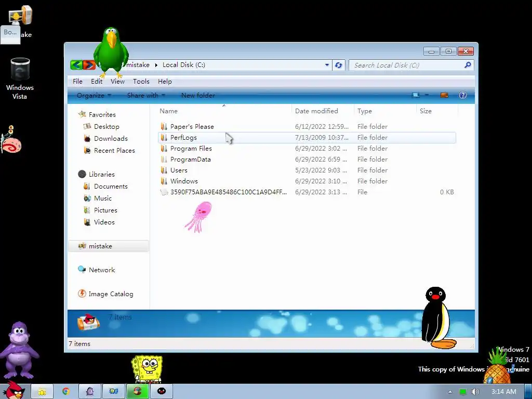
Task: Select mistake in the navigation pane
Action: point(109,246)
